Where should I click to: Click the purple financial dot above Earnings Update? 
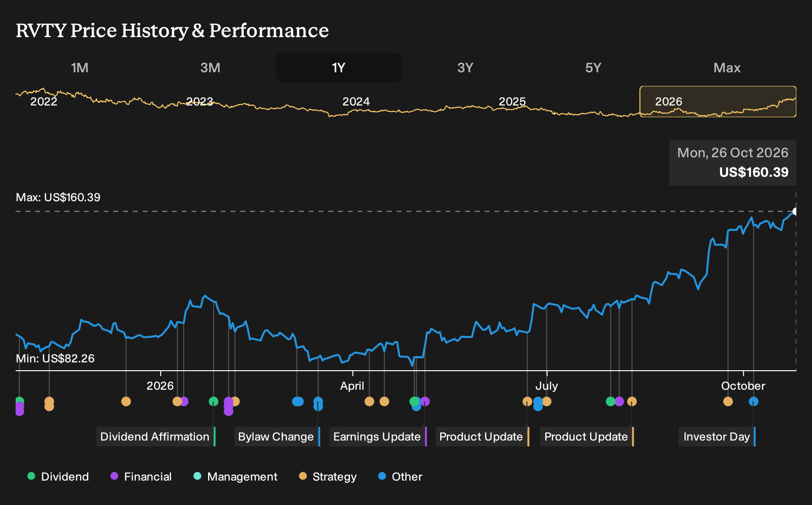425,401
